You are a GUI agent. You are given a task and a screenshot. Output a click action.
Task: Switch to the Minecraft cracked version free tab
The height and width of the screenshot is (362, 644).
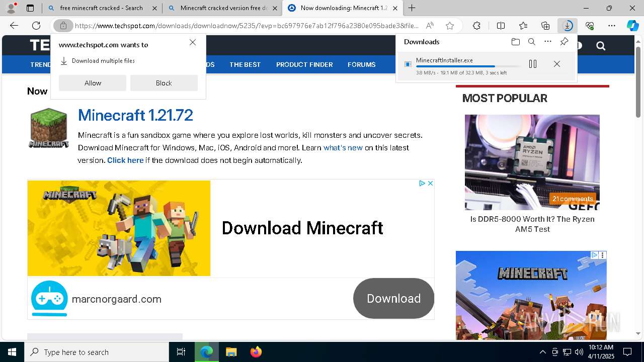(223, 8)
